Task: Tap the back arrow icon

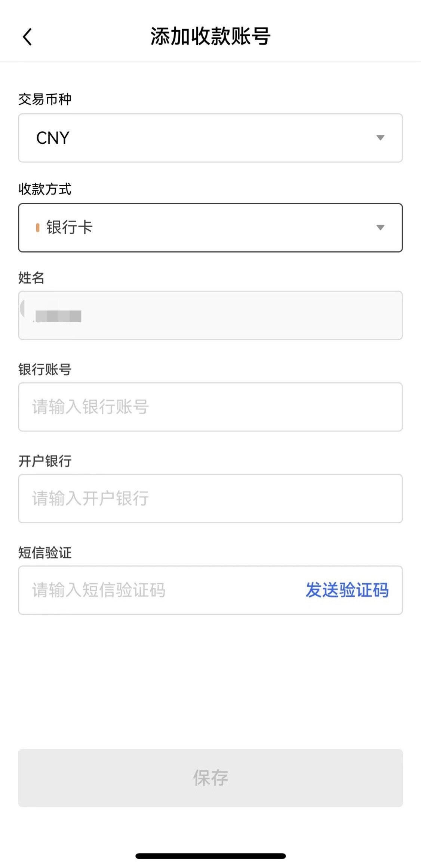Action: [27, 37]
